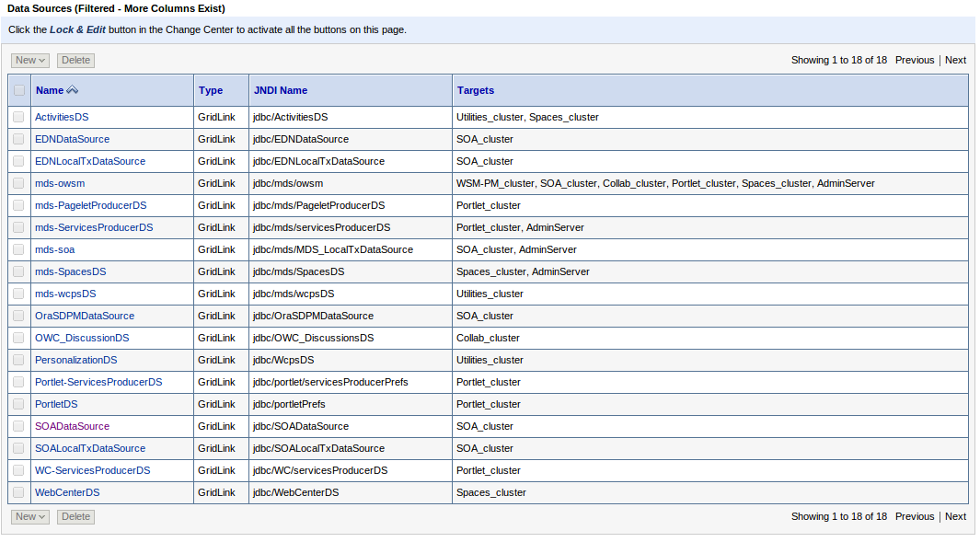Select the EDNLocalTxDataSource row checkbox
This screenshot has width=980, height=542.
(x=18, y=161)
